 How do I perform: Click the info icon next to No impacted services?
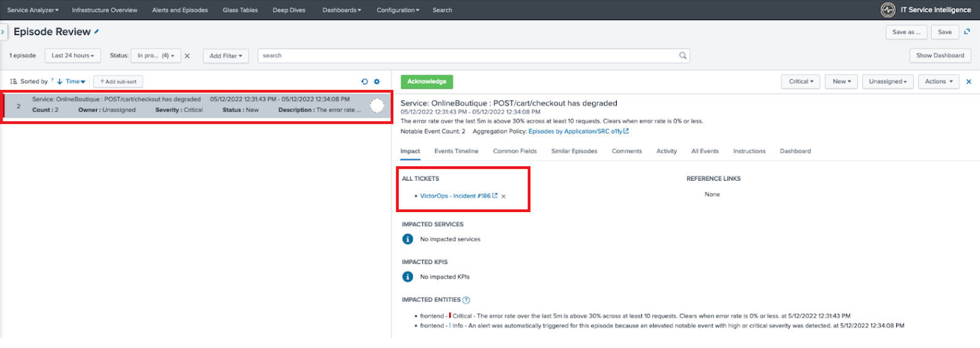(x=408, y=239)
